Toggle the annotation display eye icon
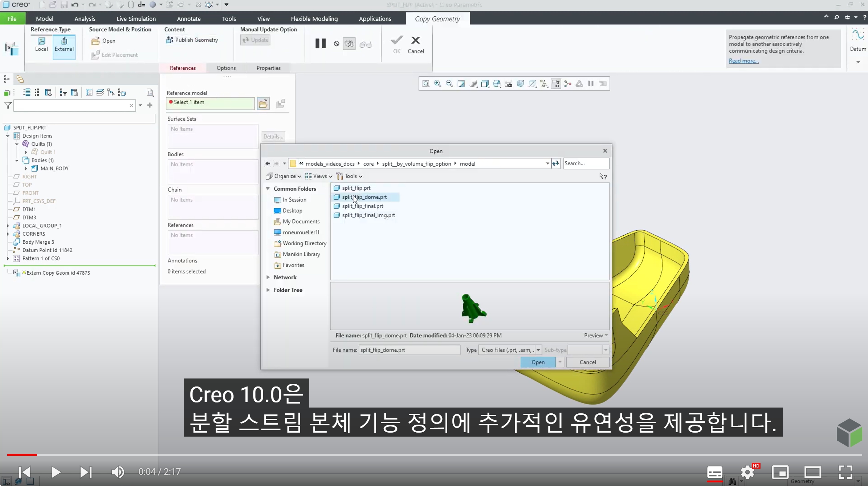The height and width of the screenshot is (486, 868). click(556, 84)
